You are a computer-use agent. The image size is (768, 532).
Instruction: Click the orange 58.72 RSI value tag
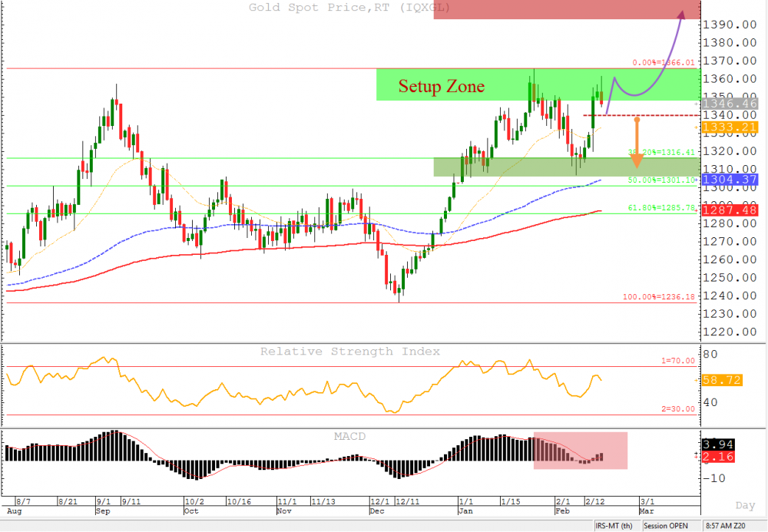pos(723,380)
